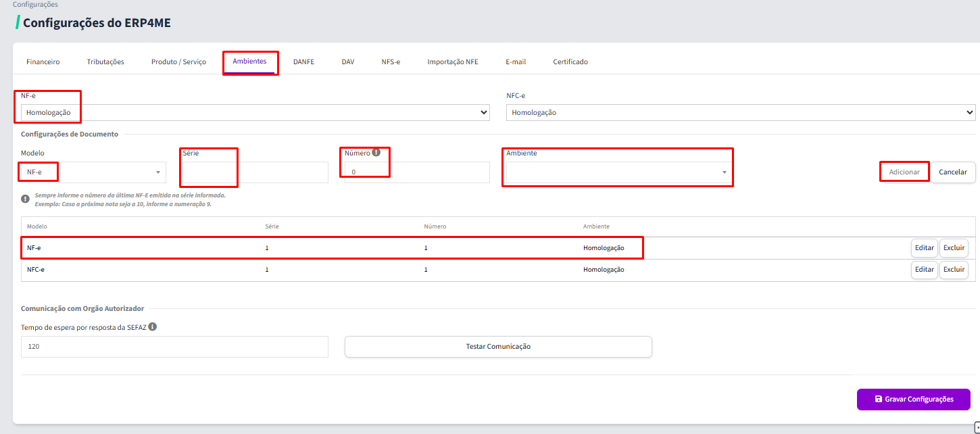Open the NFC-e environment dropdown
The image size is (980, 434).
[741, 112]
